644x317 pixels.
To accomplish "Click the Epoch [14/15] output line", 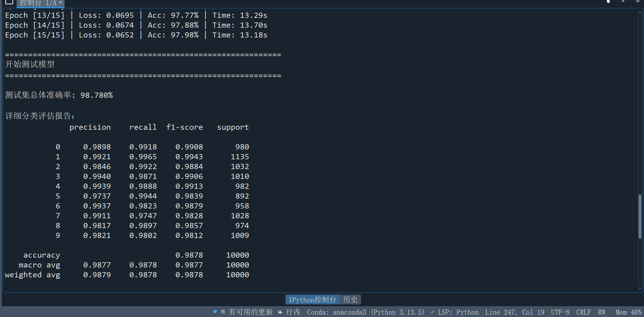I will point(136,25).
